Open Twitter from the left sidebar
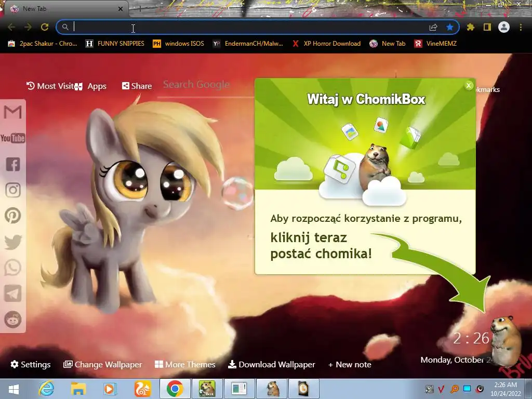The height and width of the screenshot is (399, 532). pyautogui.click(x=13, y=242)
